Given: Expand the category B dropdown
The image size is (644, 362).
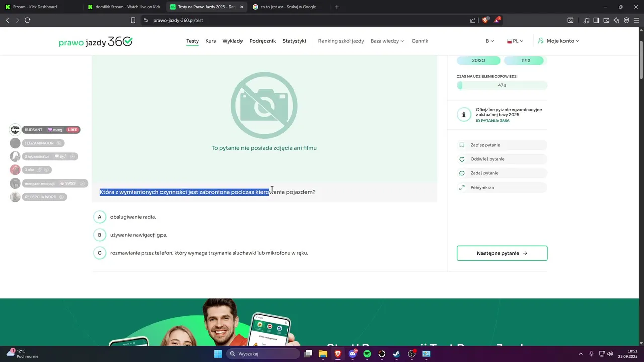Looking at the screenshot, I should (490, 41).
